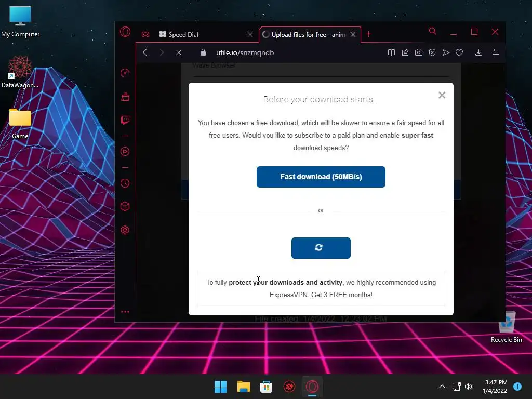Open volume control tray icon
The image size is (532, 399).
click(x=469, y=387)
